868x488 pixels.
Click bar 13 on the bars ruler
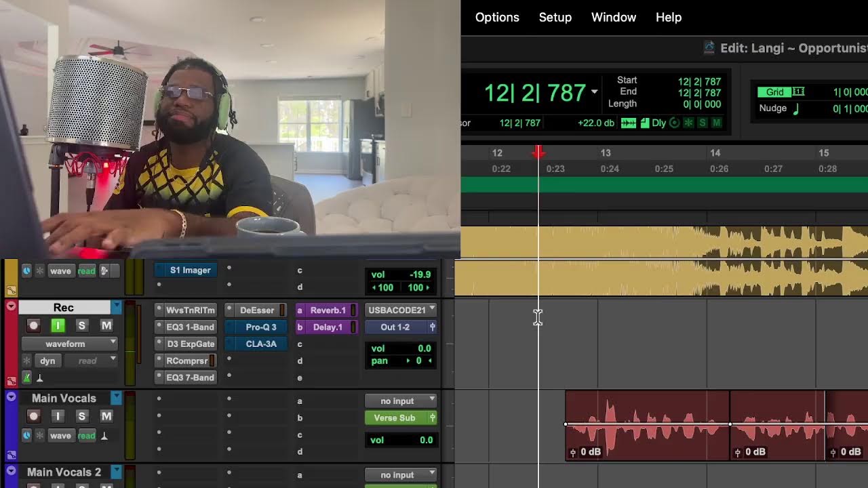[606, 153]
